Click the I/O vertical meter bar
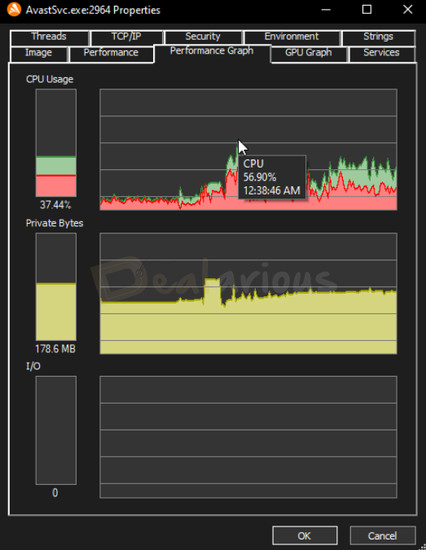426x550 pixels. coord(56,430)
